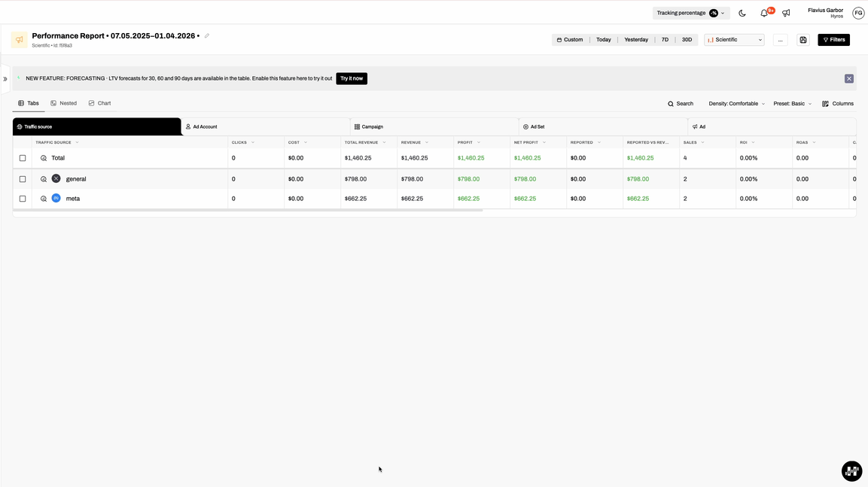Tick the meta row checkbox
The width and height of the screenshot is (868, 487).
(23, 199)
